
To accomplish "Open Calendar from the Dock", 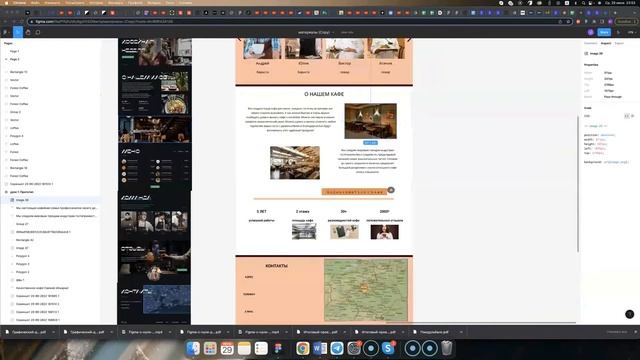I will tap(227, 348).
